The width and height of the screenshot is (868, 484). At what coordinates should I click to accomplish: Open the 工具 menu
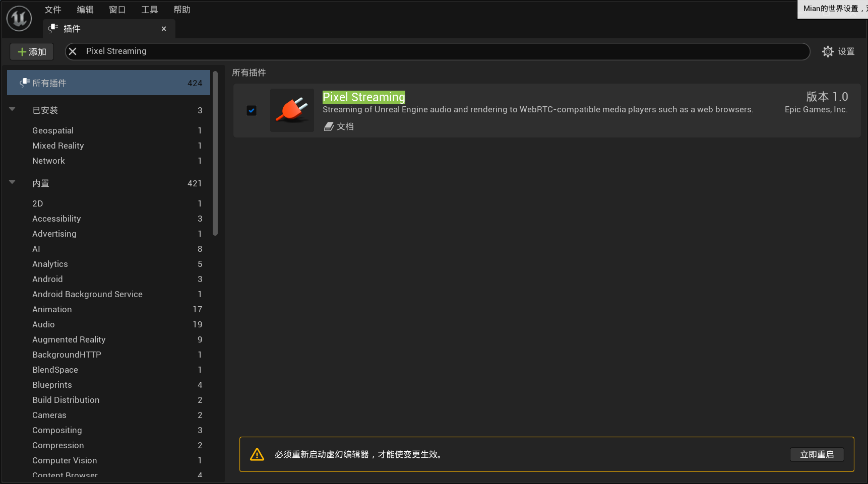pos(150,10)
